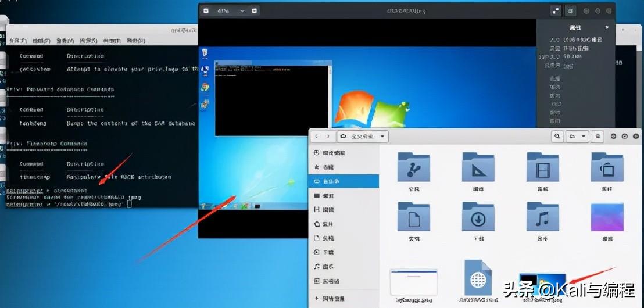Select the Music folder with note symbol

click(x=542, y=221)
